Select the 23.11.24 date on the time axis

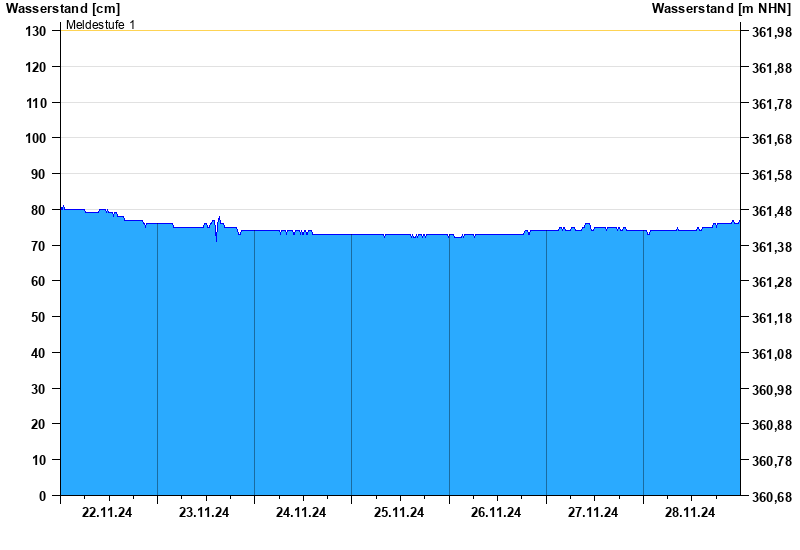point(204,513)
